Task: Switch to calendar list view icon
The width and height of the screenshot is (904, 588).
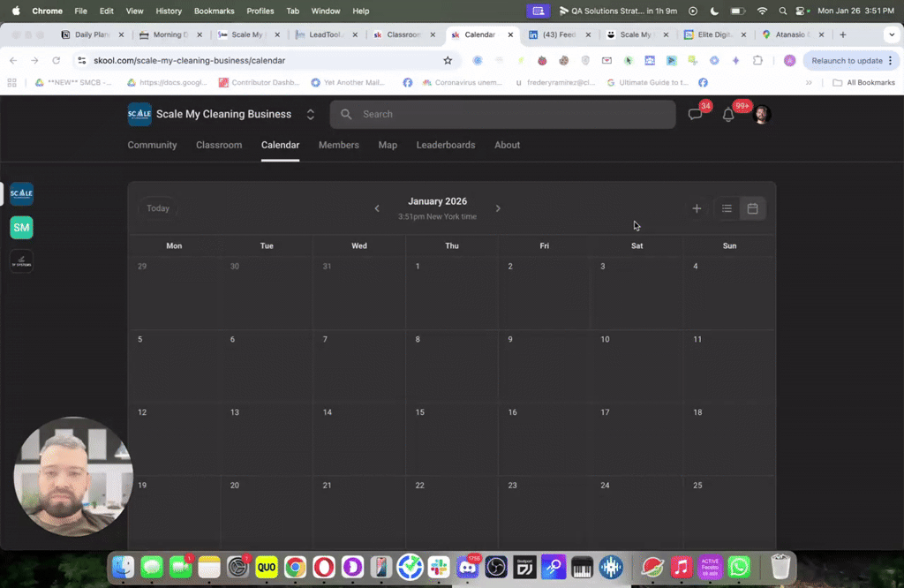Action: coord(727,208)
